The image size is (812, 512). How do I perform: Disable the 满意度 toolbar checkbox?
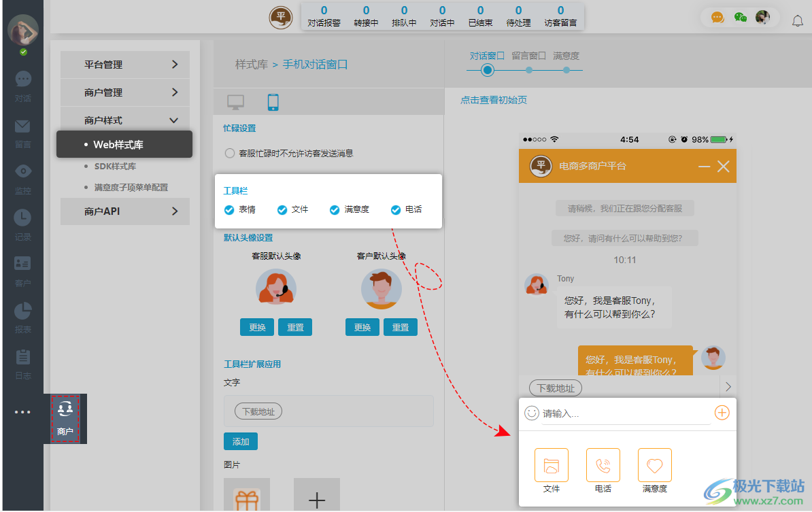pos(333,209)
